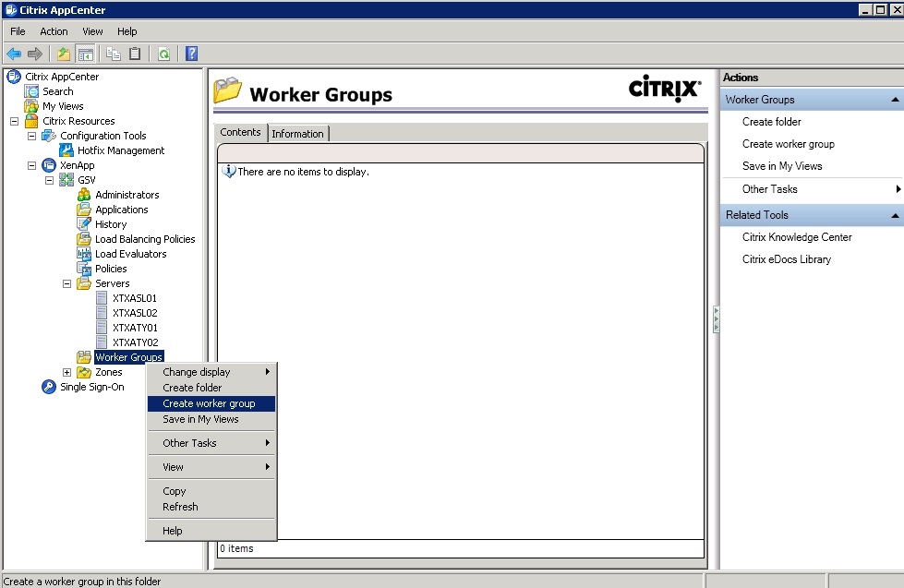Collapse the XenApp tree node

31,165
